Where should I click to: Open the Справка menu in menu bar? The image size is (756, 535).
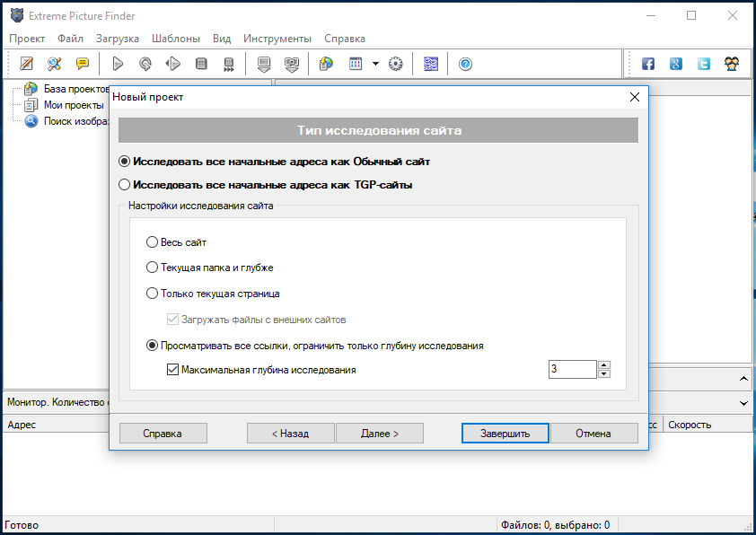coord(345,39)
